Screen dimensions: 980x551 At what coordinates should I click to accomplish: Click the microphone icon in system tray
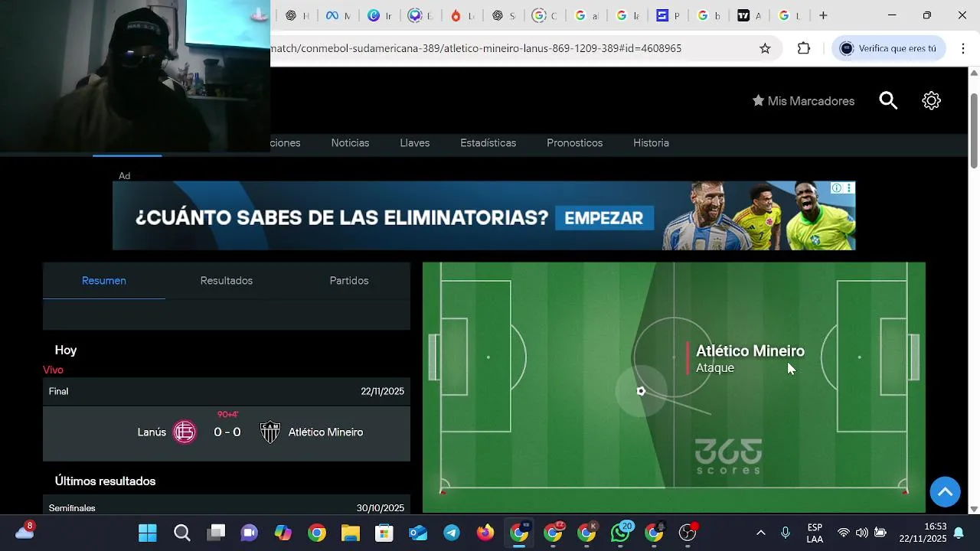[786, 533]
